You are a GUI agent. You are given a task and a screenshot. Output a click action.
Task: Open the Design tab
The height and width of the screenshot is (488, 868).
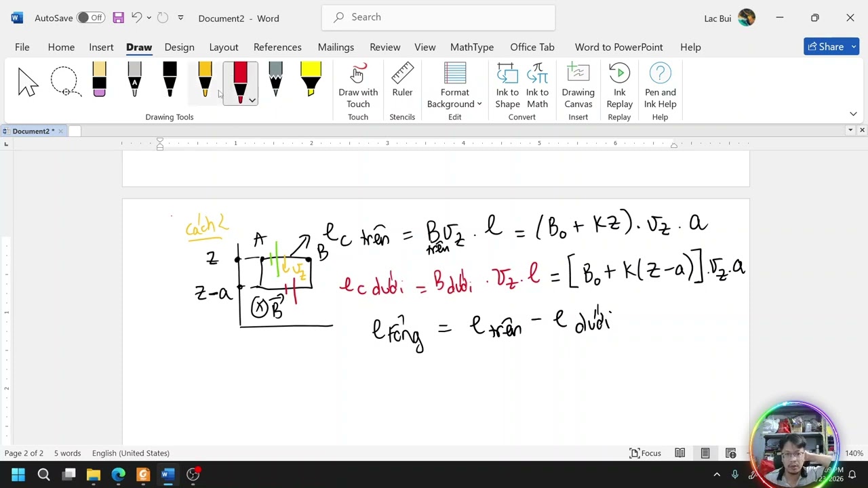pyautogui.click(x=179, y=47)
